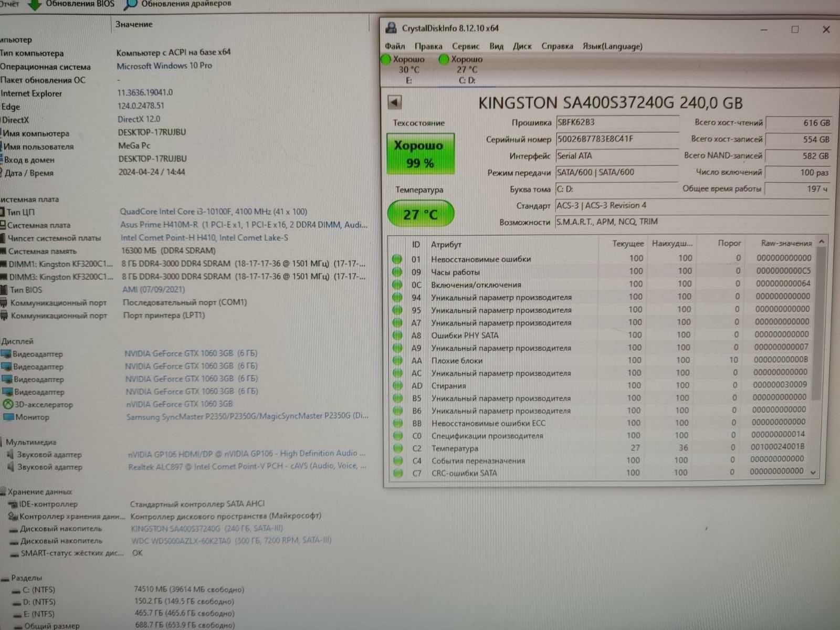Click the Порог column header
The height and width of the screenshot is (630, 840).
(x=729, y=243)
